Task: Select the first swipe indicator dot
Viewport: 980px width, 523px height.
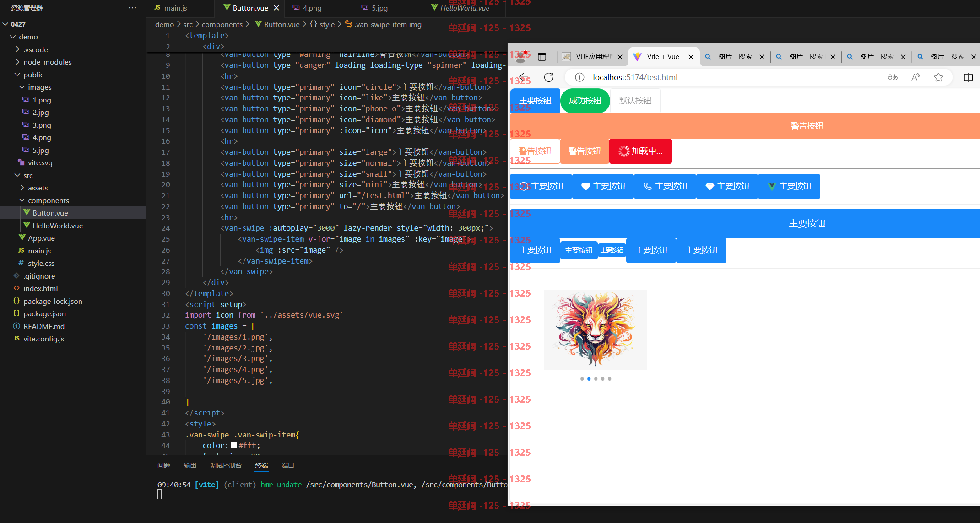Action: (x=582, y=379)
